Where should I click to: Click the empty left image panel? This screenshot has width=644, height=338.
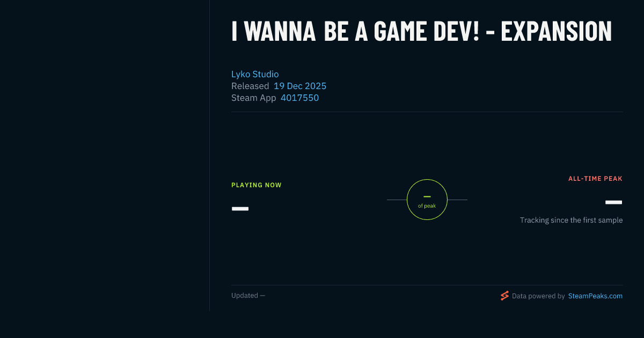click(x=105, y=156)
